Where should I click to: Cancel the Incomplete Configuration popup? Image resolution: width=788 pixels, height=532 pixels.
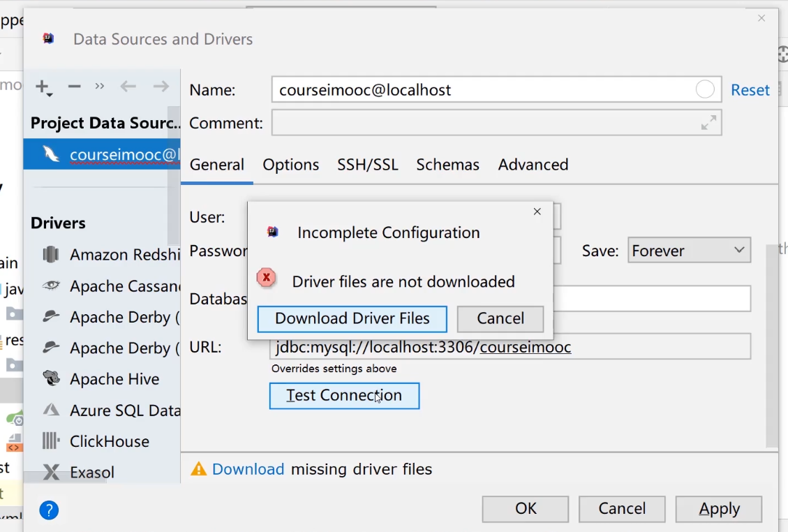(x=500, y=319)
